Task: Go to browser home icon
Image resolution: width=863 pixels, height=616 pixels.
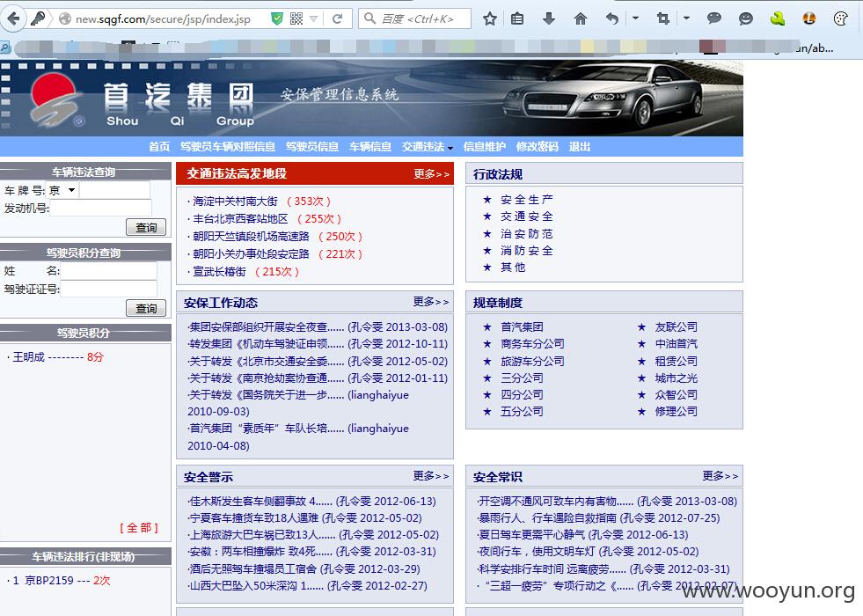Action: coord(580,19)
